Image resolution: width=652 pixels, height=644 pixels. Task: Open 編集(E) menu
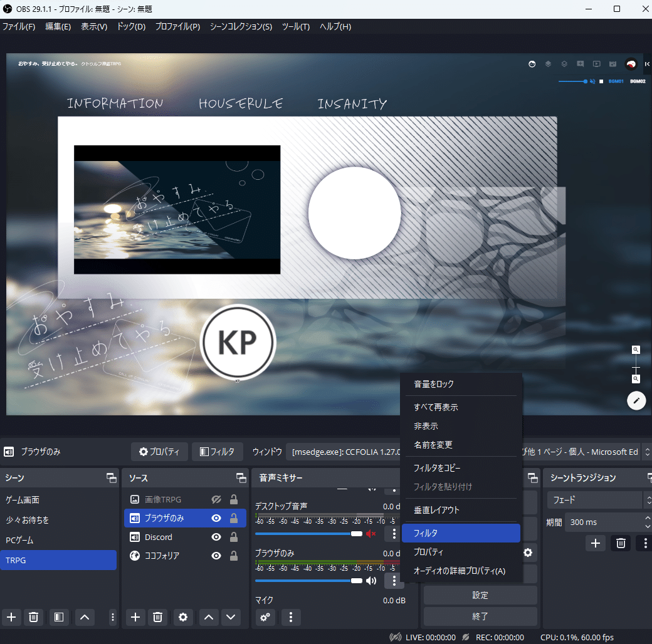pos(58,26)
